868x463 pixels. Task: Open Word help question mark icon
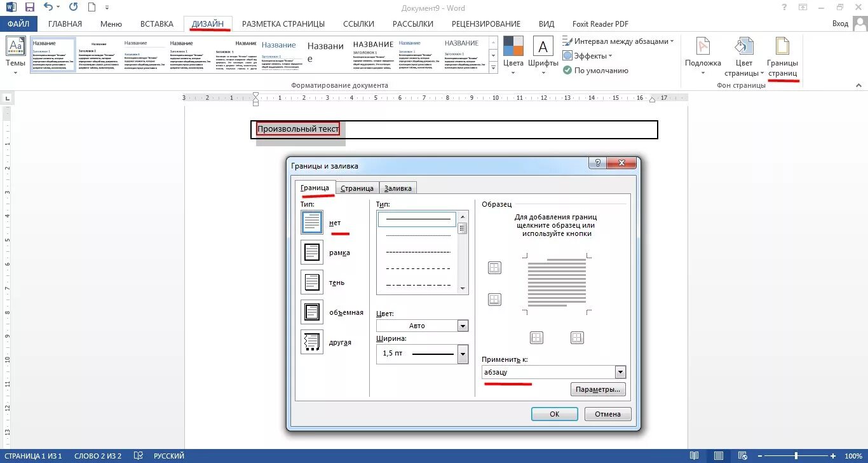[785, 8]
